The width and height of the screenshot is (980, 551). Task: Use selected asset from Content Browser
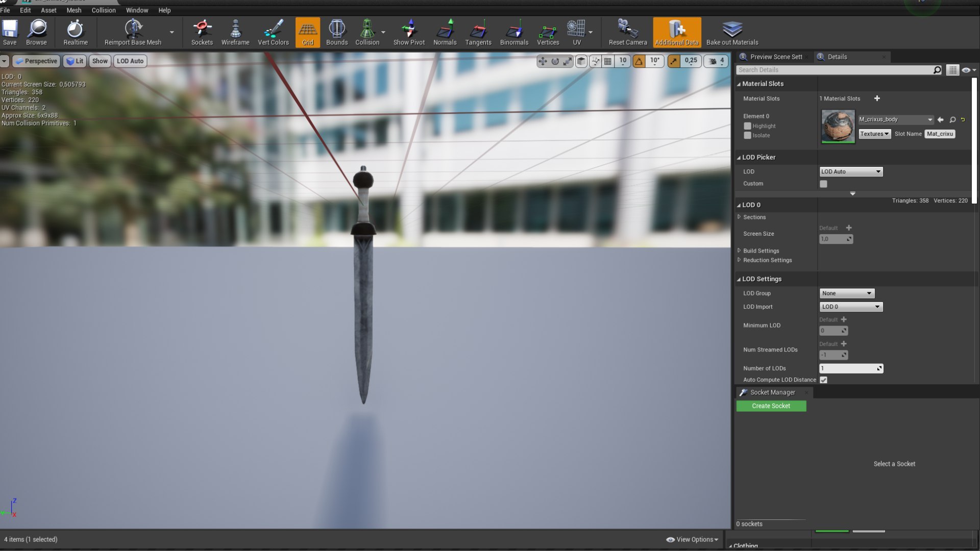(x=940, y=120)
